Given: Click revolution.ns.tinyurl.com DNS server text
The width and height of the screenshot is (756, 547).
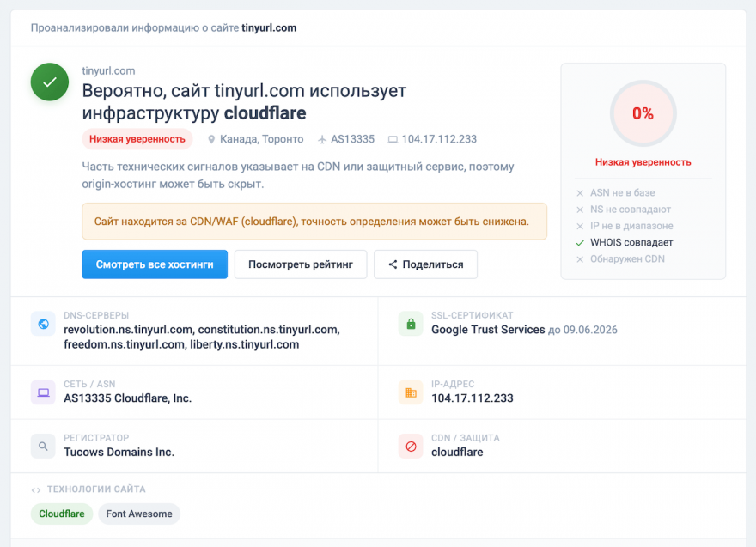Looking at the screenshot, I should 128,330.
